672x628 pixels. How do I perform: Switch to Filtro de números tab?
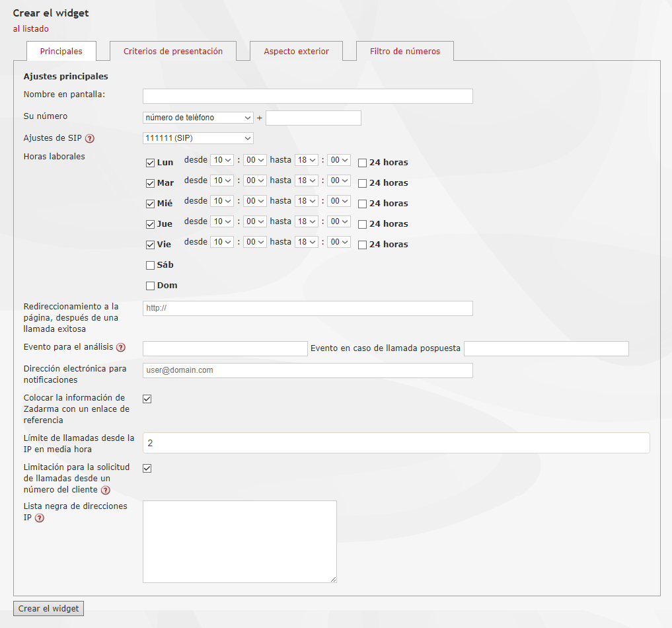pyautogui.click(x=405, y=51)
